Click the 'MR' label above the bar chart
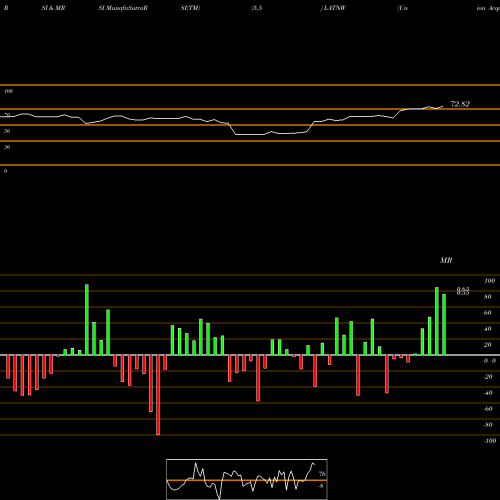The height and width of the screenshot is (500, 500). pyautogui.click(x=446, y=260)
